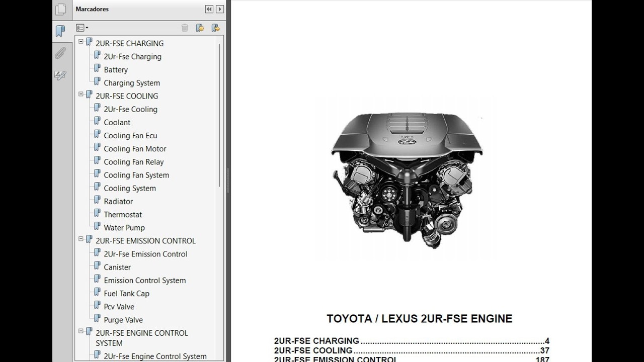The height and width of the screenshot is (362, 644).
Task: Click the bookmark icon beside Thermostat
Action: point(97,213)
